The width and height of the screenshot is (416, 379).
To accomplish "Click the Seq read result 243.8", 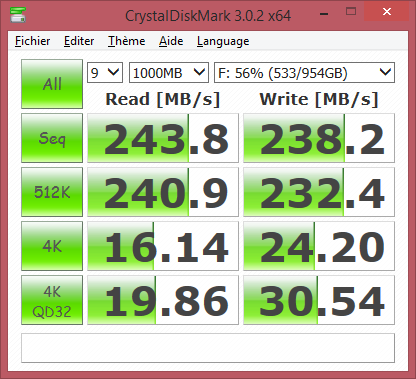I will (163, 138).
